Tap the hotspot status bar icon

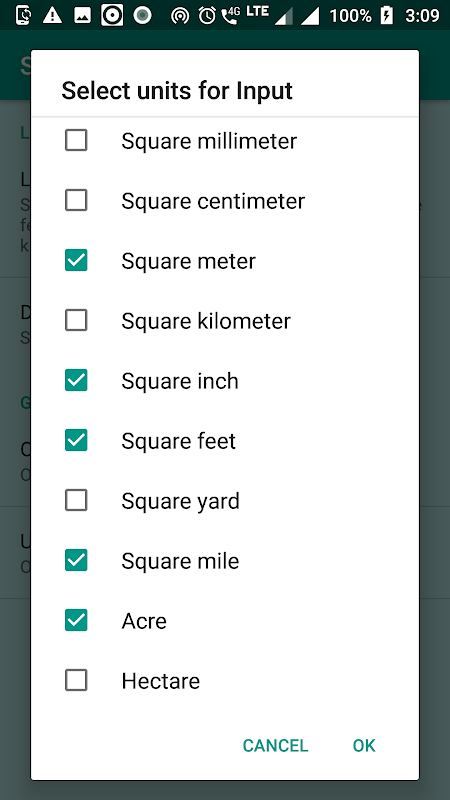coord(180,16)
